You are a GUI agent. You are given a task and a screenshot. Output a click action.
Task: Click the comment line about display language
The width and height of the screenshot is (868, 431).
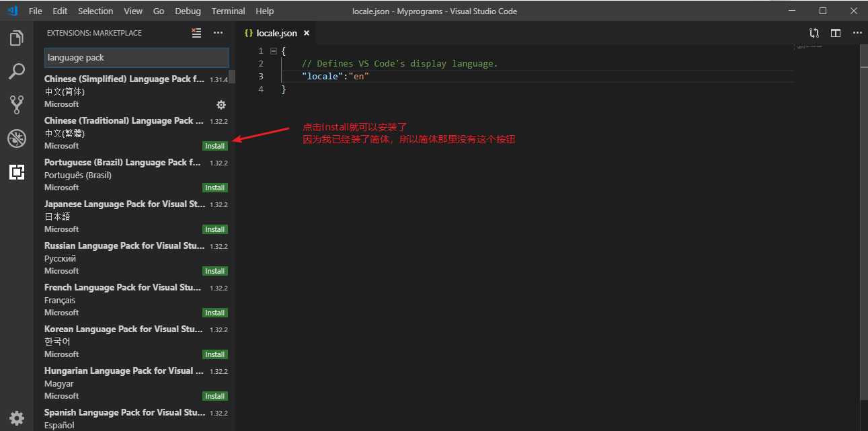click(x=399, y=64)
